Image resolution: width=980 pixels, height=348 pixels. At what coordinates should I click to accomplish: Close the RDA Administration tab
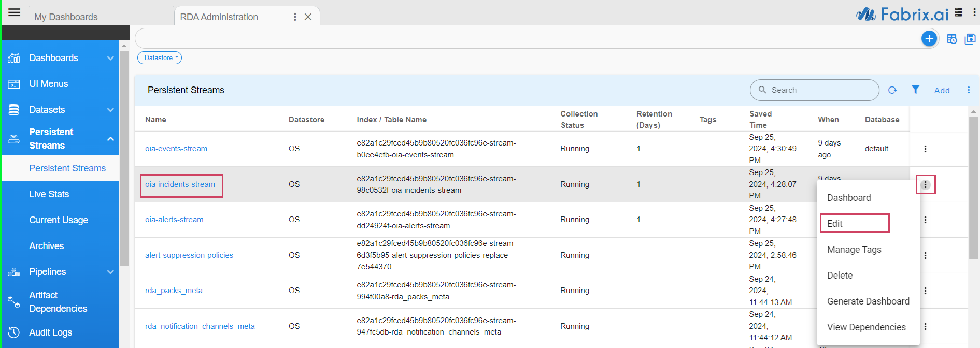click(x=308, y=17)
